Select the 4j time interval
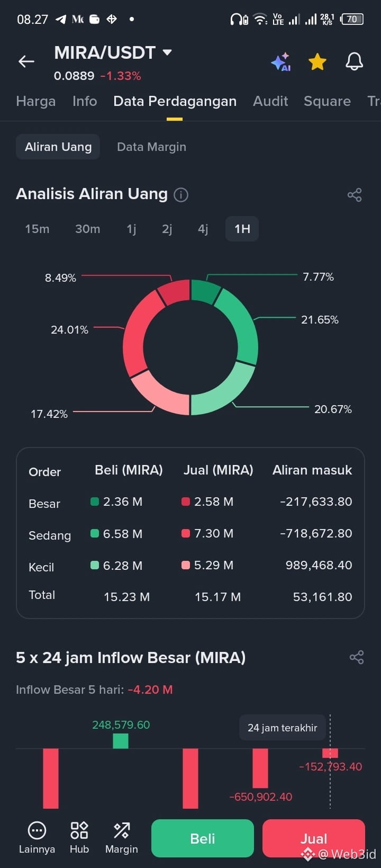 (x=203, y=229)
